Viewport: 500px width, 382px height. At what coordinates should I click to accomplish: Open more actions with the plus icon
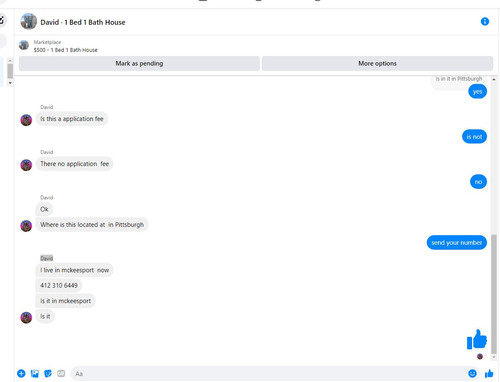click(21, 373)
